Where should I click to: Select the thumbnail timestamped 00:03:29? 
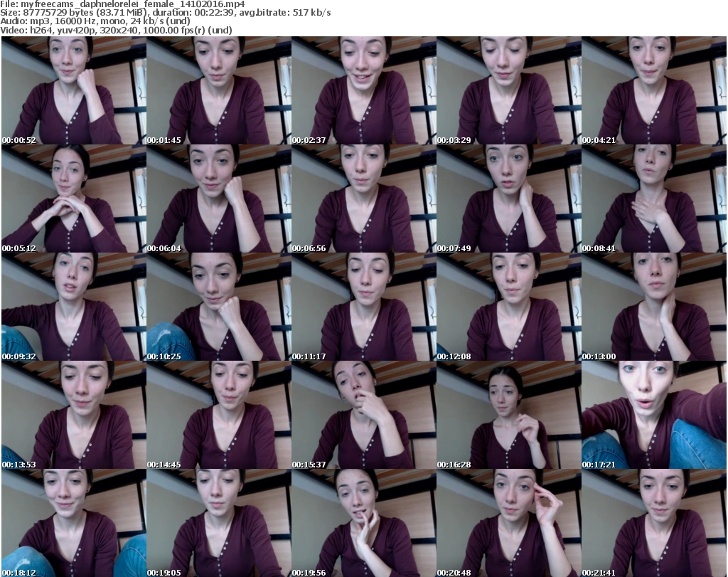pos(509,90)
